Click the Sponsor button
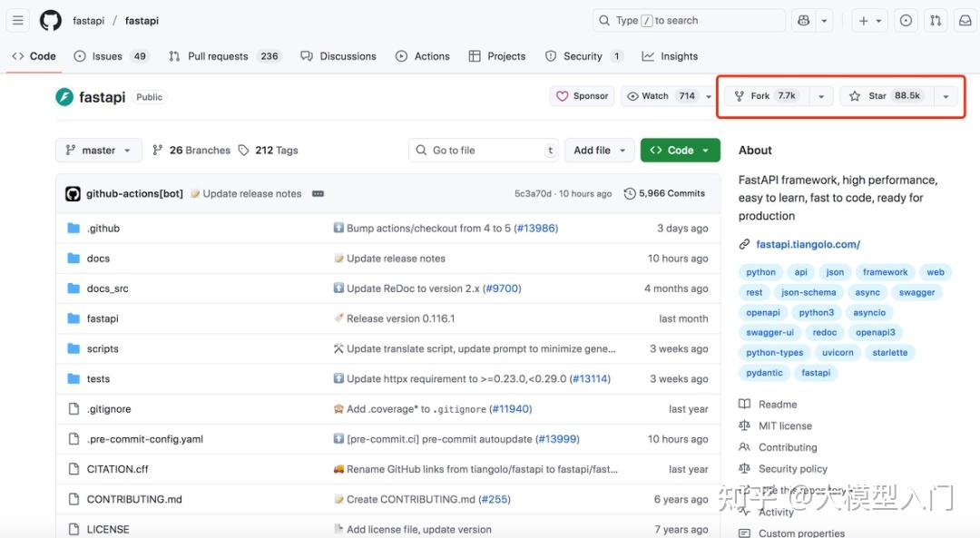 (582, 96)
